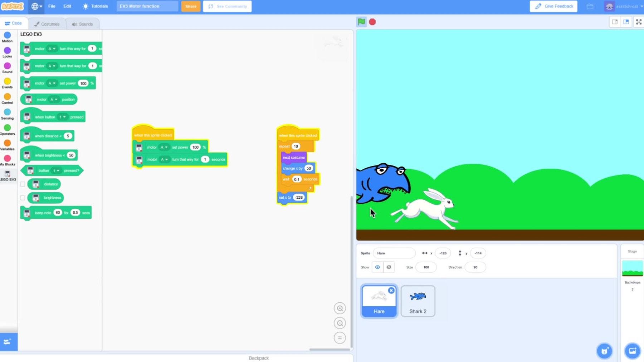Click the Give Feedback button

tap(553, 6)
